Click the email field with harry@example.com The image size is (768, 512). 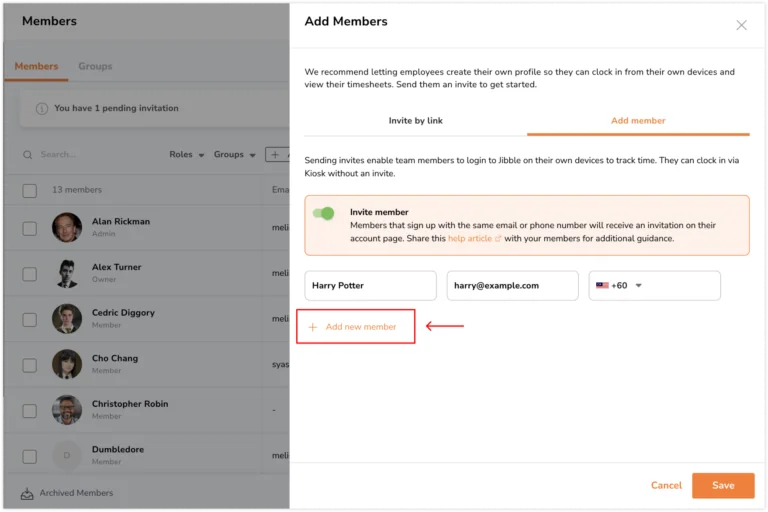click(x=512, y=286)
